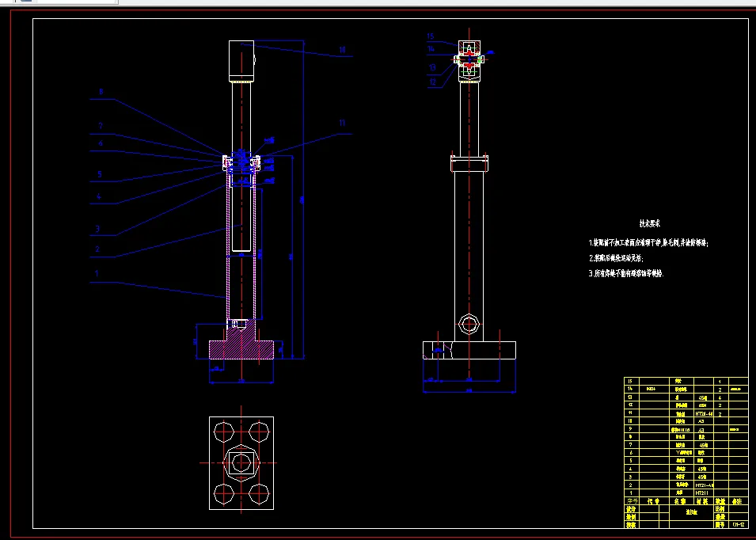Click the 序号 header cell in parts table
Image resolution: width=756 pixels, height=540 pixels.
(x=632, y=501)
